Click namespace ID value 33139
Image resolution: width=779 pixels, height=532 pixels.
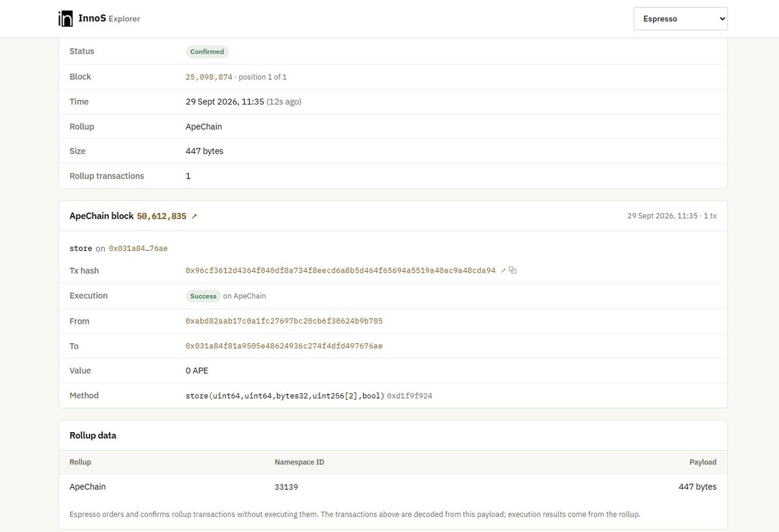286,487
